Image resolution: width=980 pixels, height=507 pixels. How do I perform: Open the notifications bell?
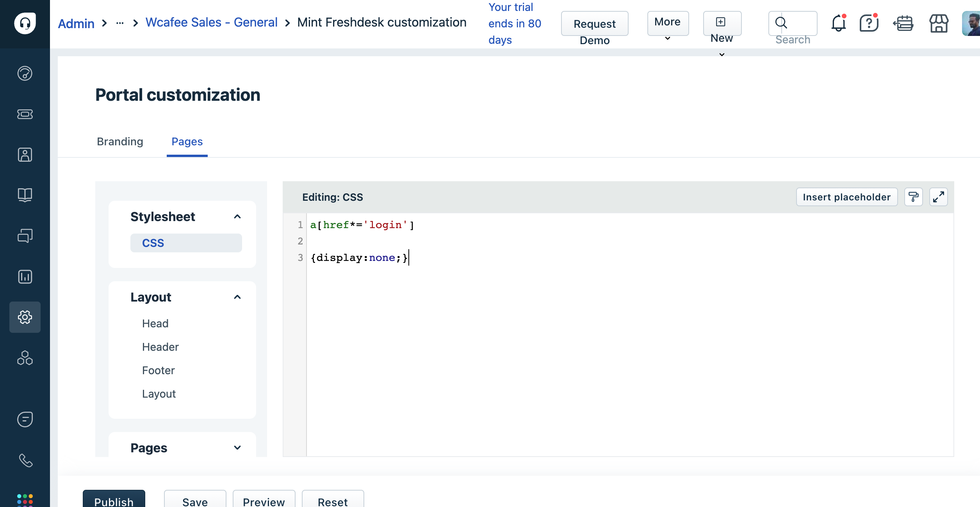coord(838,23)
